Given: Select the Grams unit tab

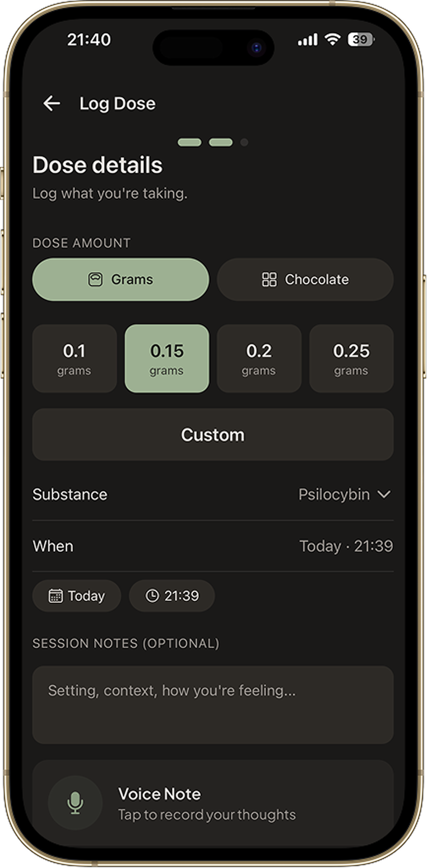Looking at the screenshot, I should (x=120, y=280).
